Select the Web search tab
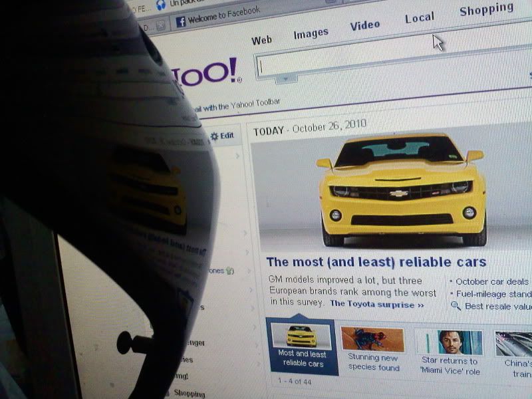This screenshot has width=532, height=399. [261, 41]
